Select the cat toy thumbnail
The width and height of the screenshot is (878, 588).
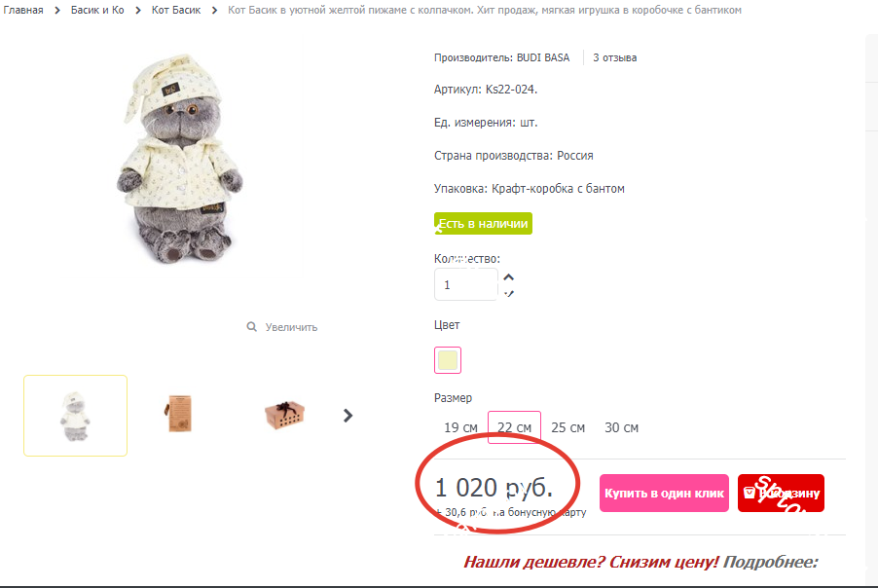click(76, 416)
